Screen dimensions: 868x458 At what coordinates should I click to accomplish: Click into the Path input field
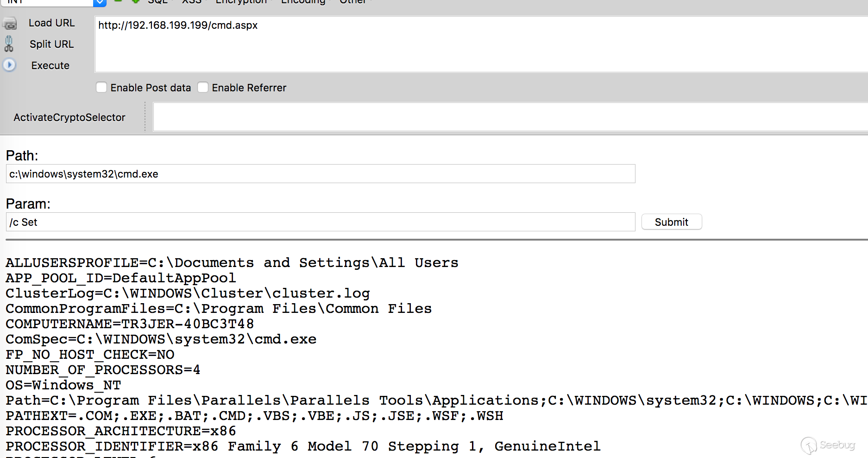click(x=320, y=174)
